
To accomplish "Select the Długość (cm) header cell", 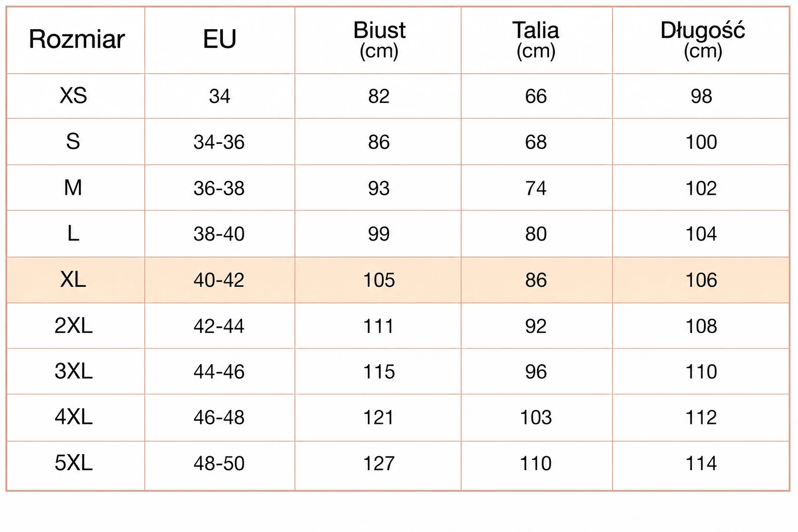I will pos(701,40).
